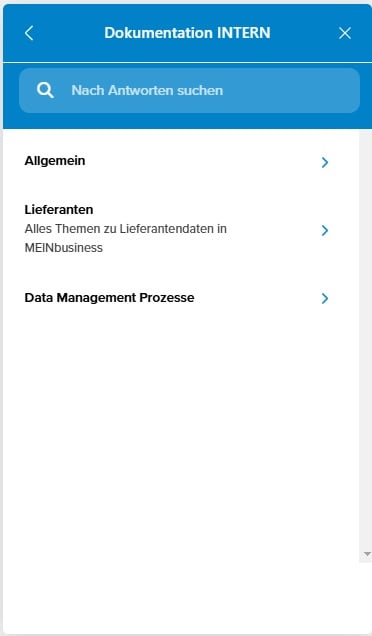
Task: Expand Allgemein via its chevron arrow
Action: (325, 163)
